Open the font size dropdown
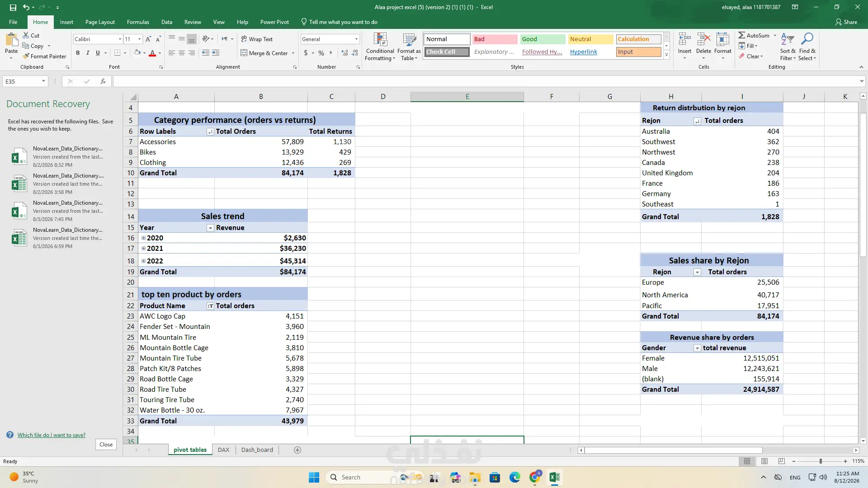Image resolution: width=868 pixels, height=488 pixels. tap(139, 39)
